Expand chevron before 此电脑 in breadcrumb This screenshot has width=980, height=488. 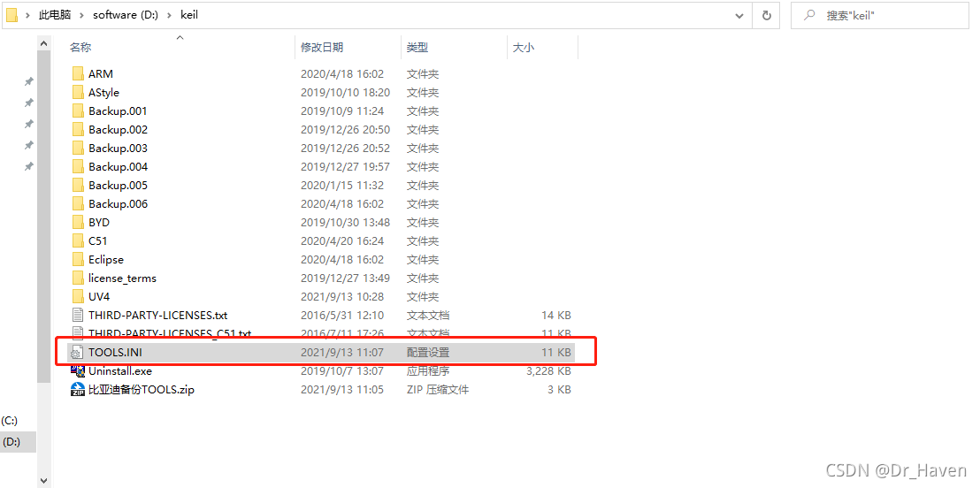(28, 15)
